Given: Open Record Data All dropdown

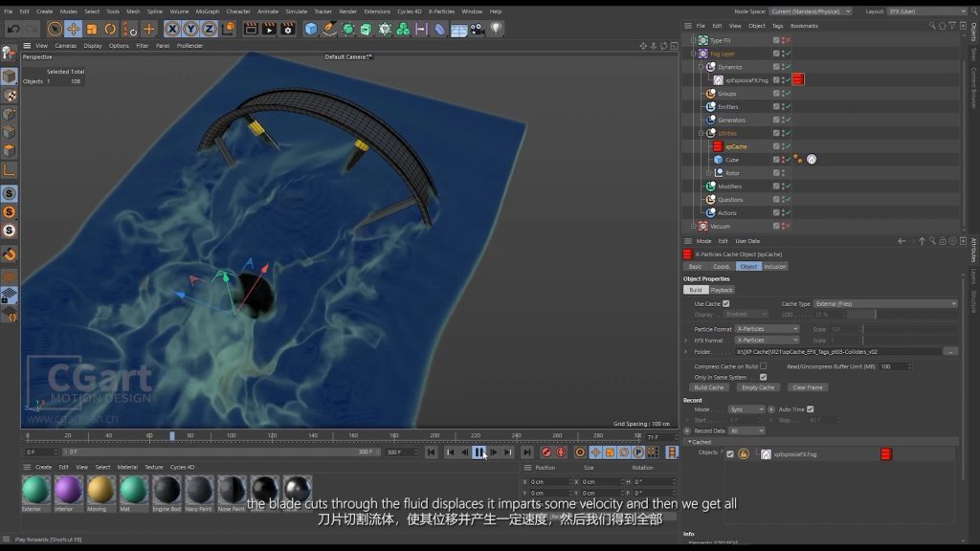Looking at the screenshot, I should [746, 430].
